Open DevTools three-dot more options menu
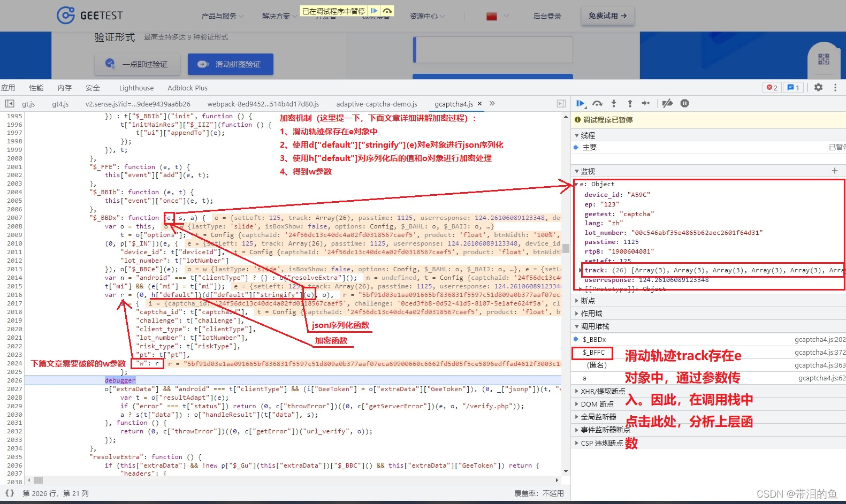The image size is (846, 504). pyautogui.click(x=835, y=87)
